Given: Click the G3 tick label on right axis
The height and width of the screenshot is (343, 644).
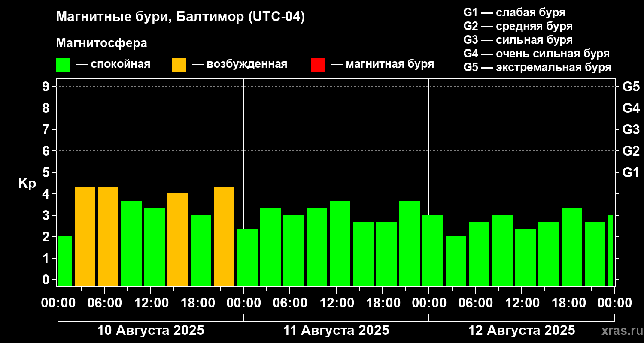Looking at the screenshot, I should coord(631,129).
